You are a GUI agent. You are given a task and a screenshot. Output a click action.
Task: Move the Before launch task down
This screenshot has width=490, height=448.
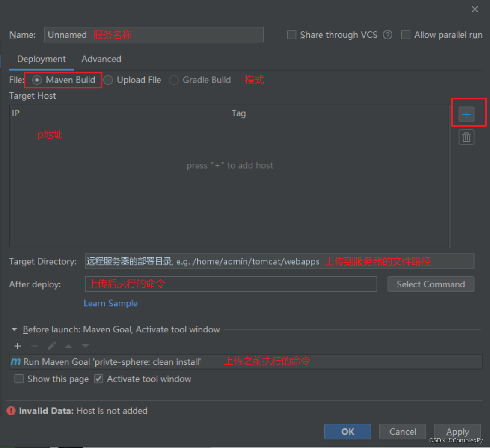click(x=86, y=346)
